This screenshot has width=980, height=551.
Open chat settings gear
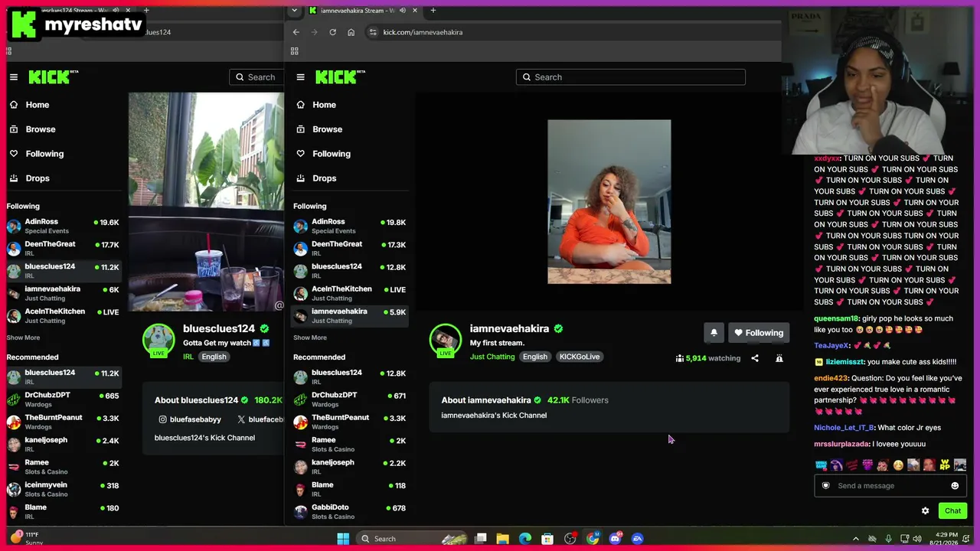click(925, 511)
